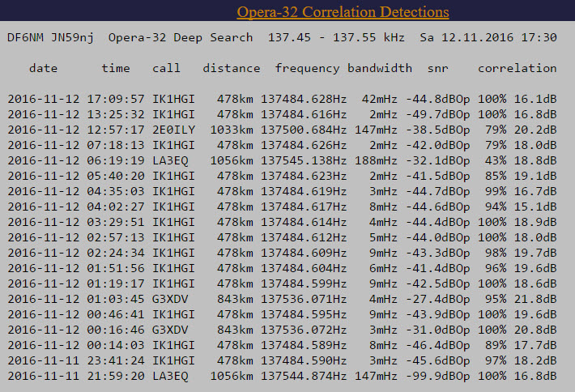This screenshot has height=392, width=575.
Task: Click the time '13:25:32'
Action: [116, 114]
